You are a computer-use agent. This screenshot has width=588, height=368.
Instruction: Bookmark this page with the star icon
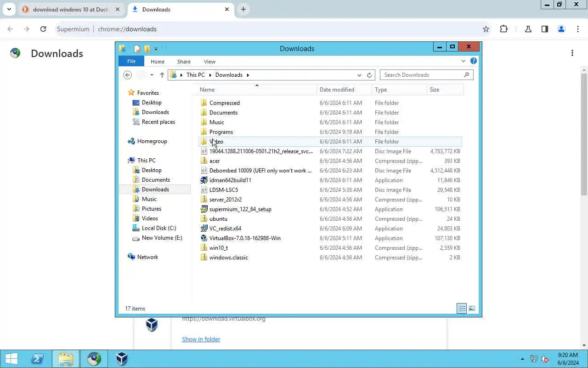point(486,29)
